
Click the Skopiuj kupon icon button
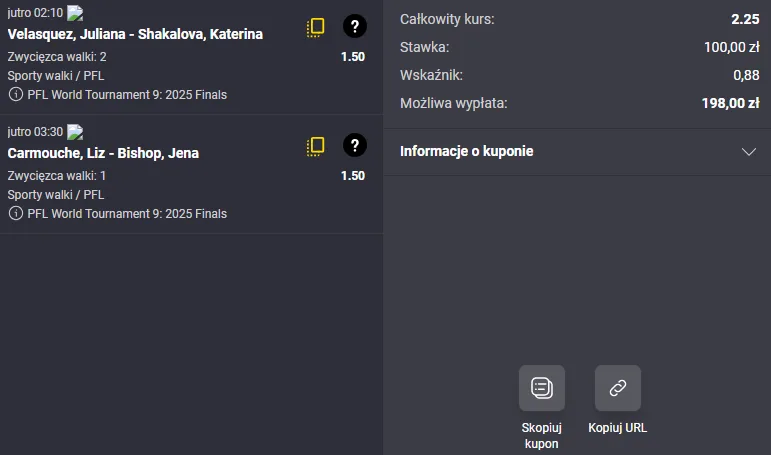click(x=541, y=388)
